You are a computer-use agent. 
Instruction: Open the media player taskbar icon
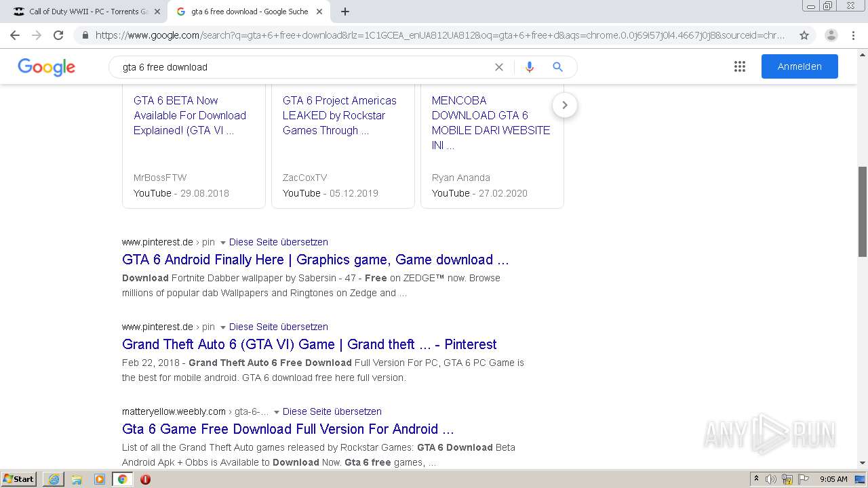coord(100,479)
